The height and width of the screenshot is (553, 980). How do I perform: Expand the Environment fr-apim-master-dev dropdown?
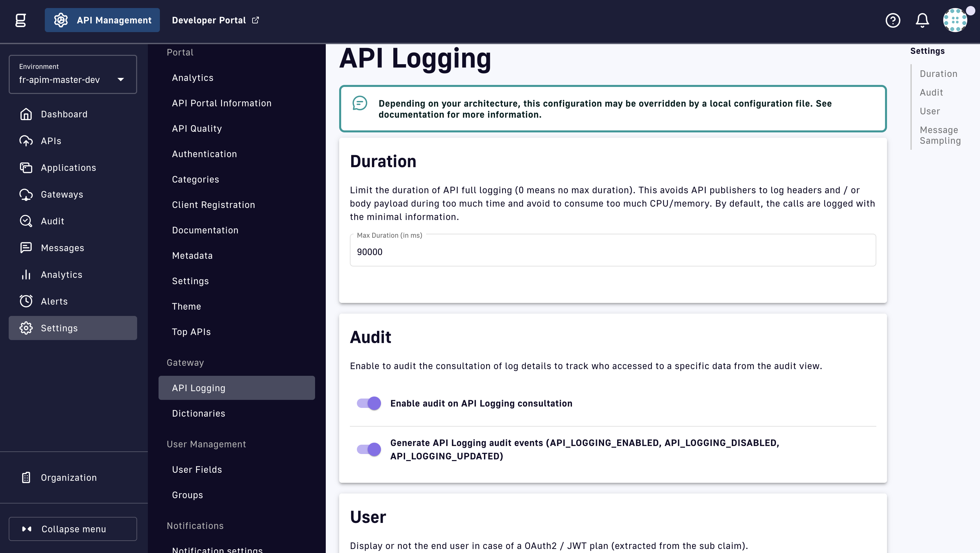(73, 75)
